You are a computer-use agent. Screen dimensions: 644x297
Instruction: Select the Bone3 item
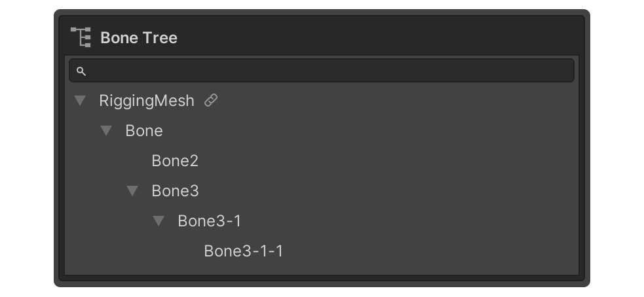coord(175,191)
